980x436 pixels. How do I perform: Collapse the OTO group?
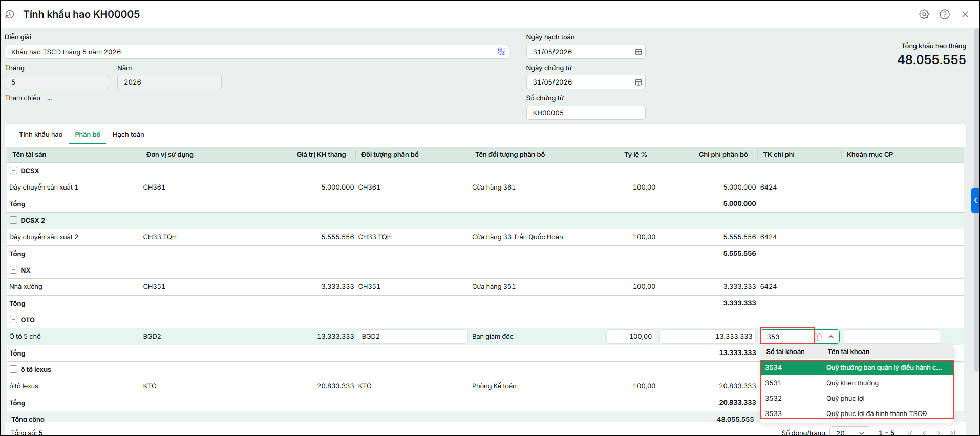coord(14,320)
